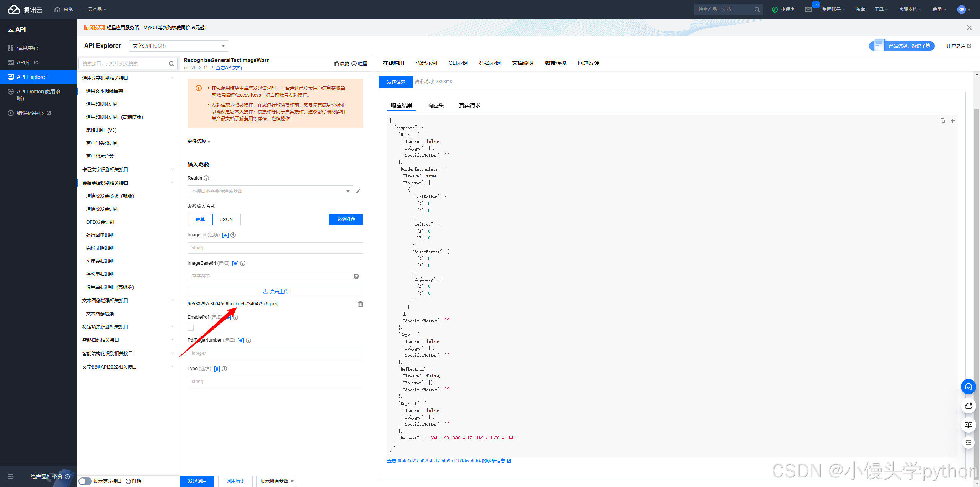This screenshot has width=980, height=487.
Task: Click the plus expand icon in response panel
Action: click(953, 121)
